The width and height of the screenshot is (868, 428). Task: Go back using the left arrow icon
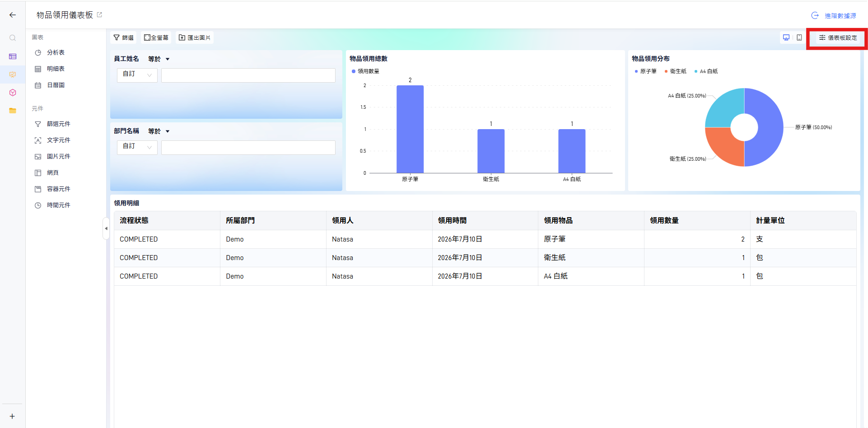coord(13,15)
